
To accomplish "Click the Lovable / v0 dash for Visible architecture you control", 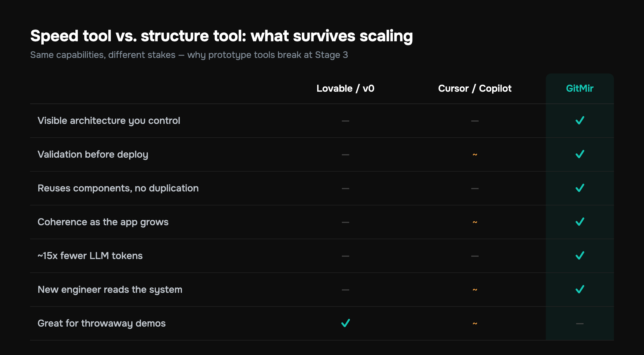I will point(345,121).
